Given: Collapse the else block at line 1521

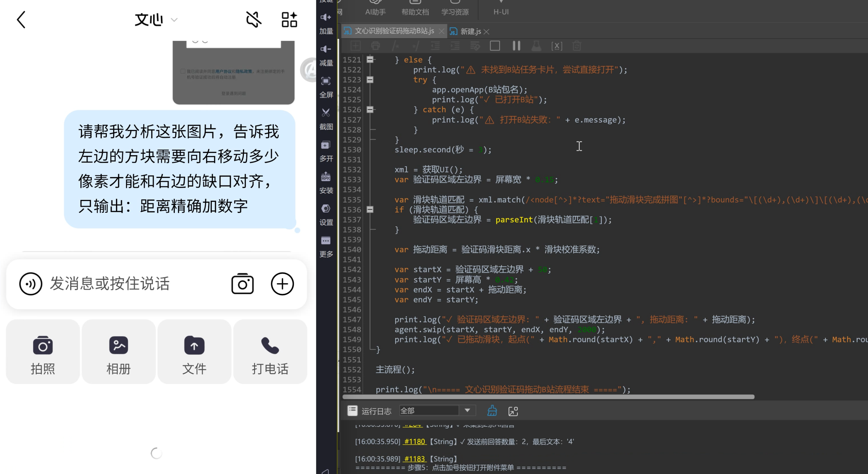Looking at the screenshot, I should click(x=370, y=60).
